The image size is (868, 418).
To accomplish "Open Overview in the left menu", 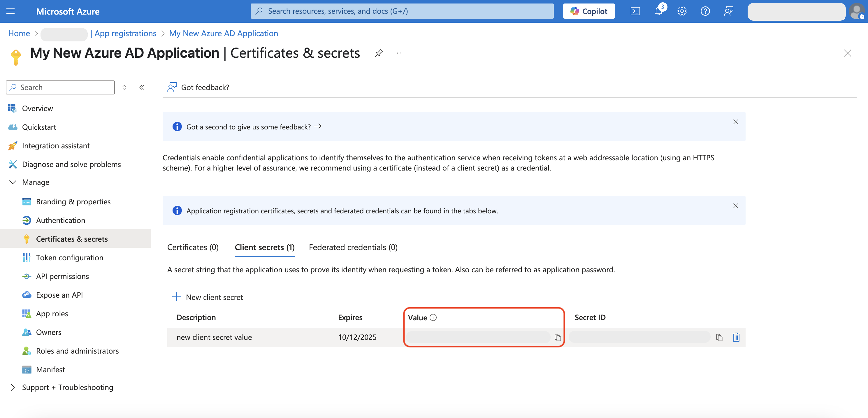I will point(37,108).
